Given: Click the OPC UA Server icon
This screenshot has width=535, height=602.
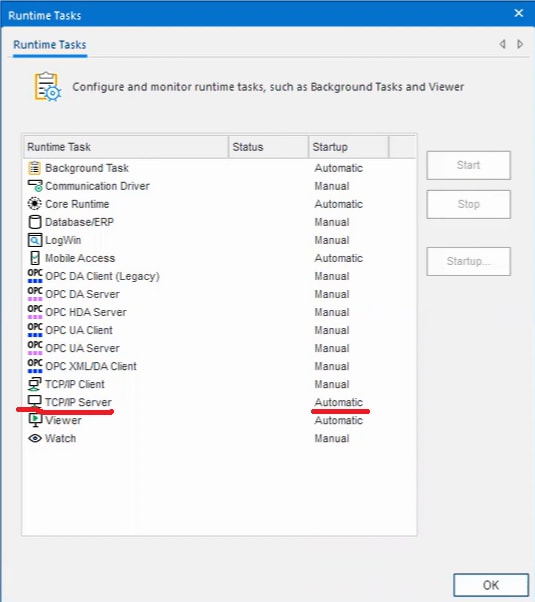Looking at the screenshot, I should click(x=35, y=348).
